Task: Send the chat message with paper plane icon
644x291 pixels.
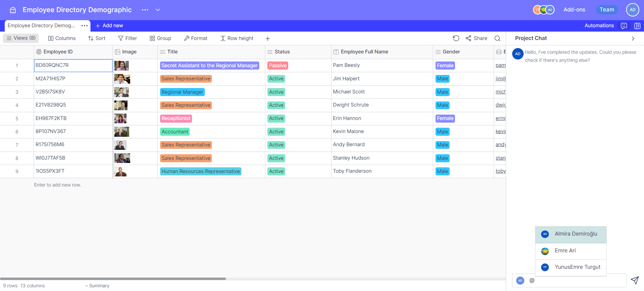Action: pyautogui.click(x=634, y=280)
